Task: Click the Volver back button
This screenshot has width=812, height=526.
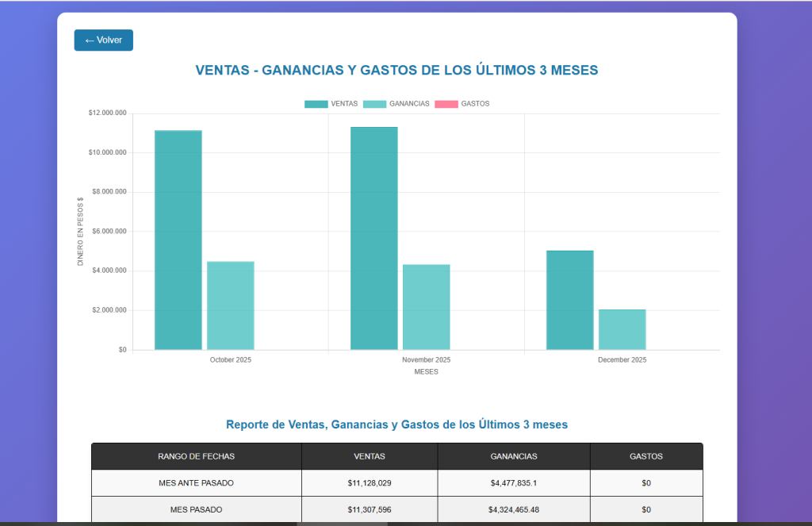Action: click(103, 40)
